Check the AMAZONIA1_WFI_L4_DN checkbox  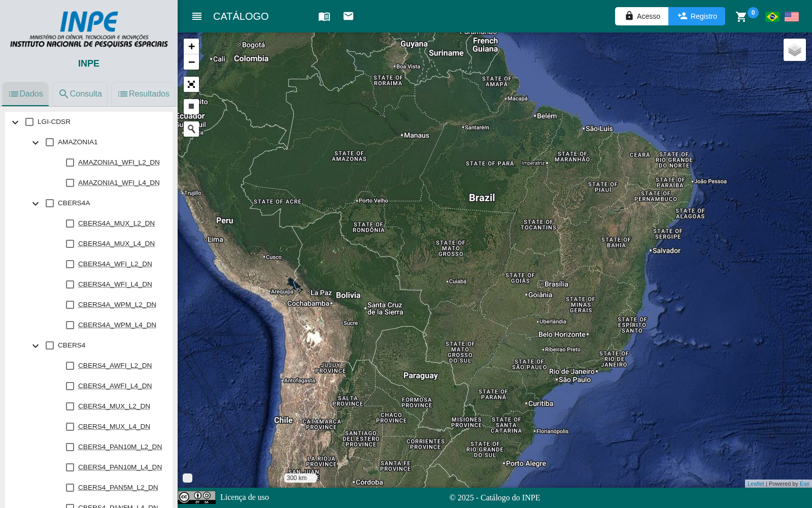70,183
